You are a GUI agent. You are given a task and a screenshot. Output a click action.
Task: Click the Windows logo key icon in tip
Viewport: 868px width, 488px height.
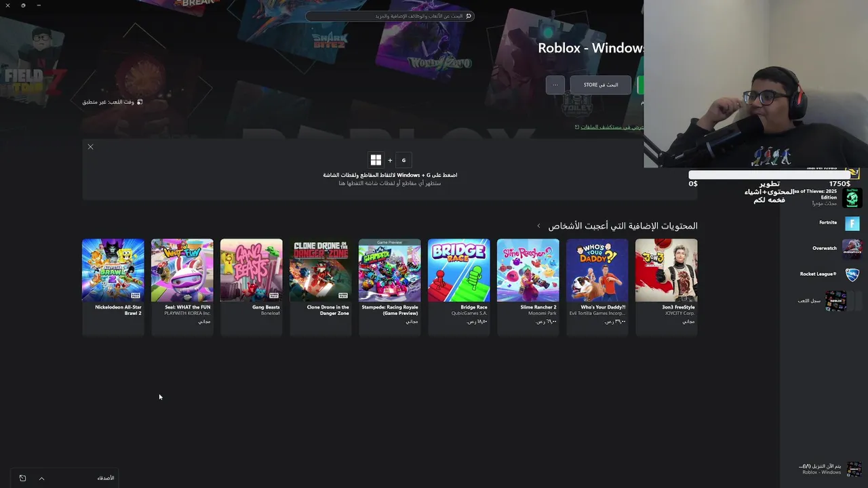376,160
